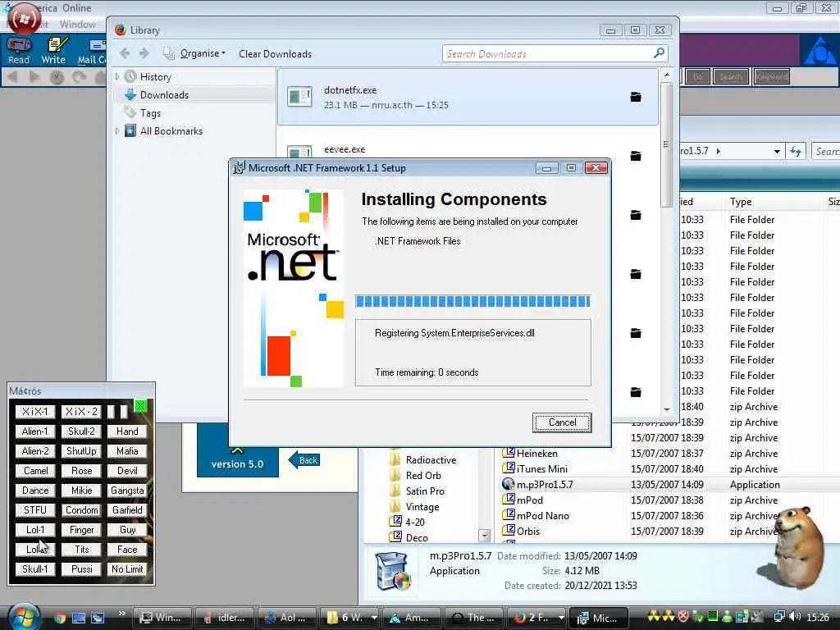The width and height of the screenshot is (840, 630).
Task: Click Clear Downloads in Library toolbar
Action: coord(275,53)
